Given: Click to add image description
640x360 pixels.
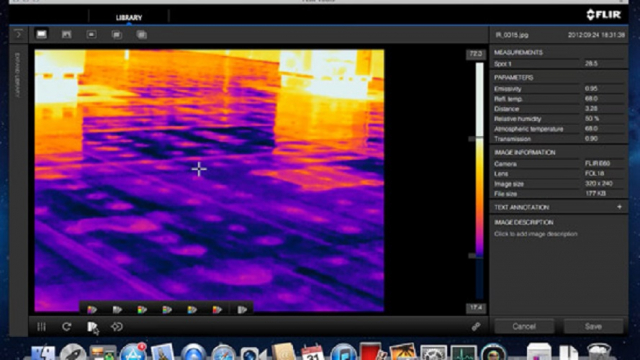Looking at the screenshot, I should 536,234.
